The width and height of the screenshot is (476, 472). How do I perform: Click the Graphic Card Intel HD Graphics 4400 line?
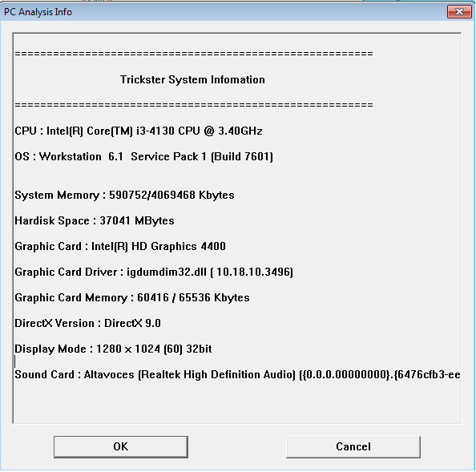120,247
